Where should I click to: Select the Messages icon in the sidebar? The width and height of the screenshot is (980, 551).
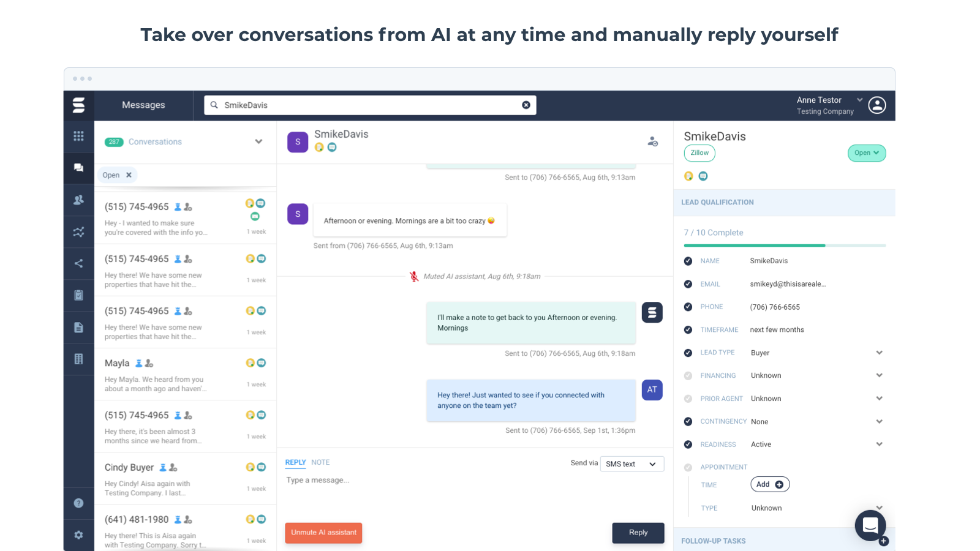(78, 168)
